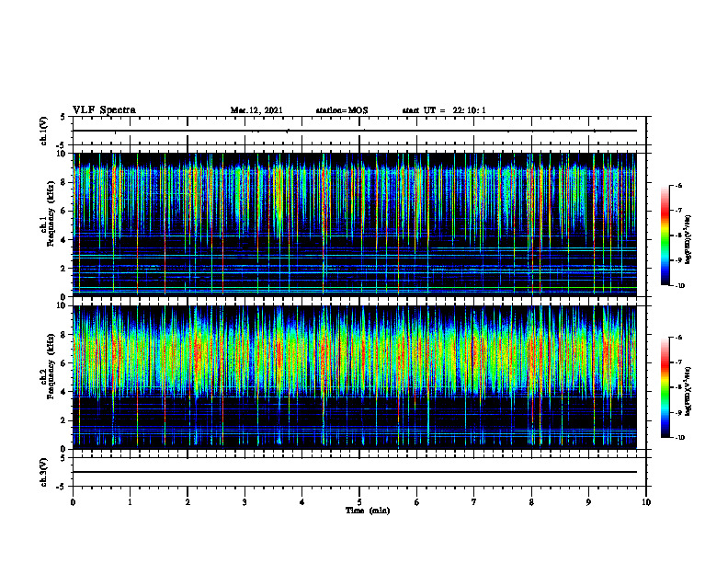Click time-axis tick label "8"
Viewport: 728px width, 563px height.
531,502
